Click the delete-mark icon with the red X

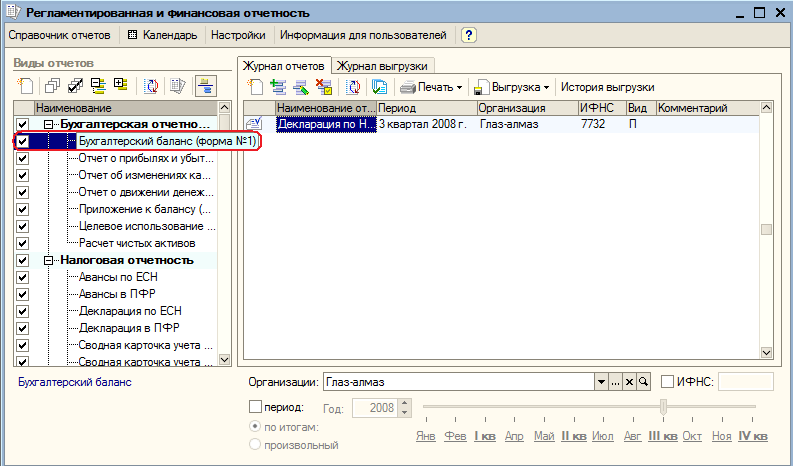point(324,87)
